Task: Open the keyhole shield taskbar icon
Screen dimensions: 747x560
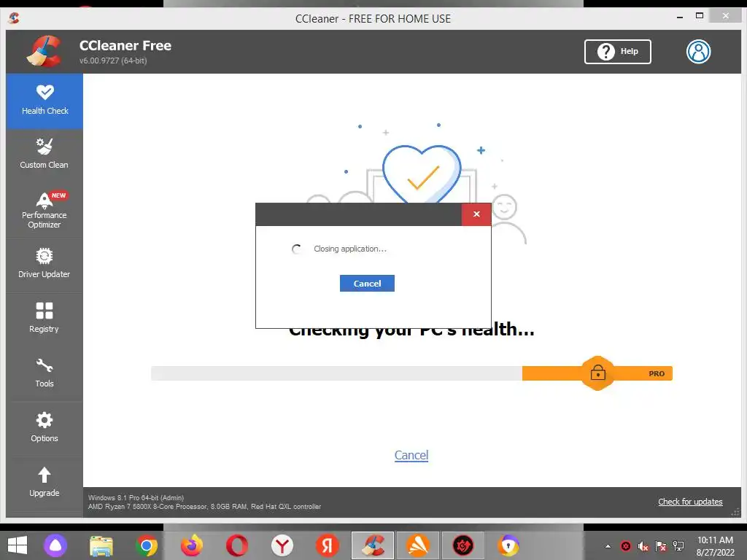Action: (508, 545)
